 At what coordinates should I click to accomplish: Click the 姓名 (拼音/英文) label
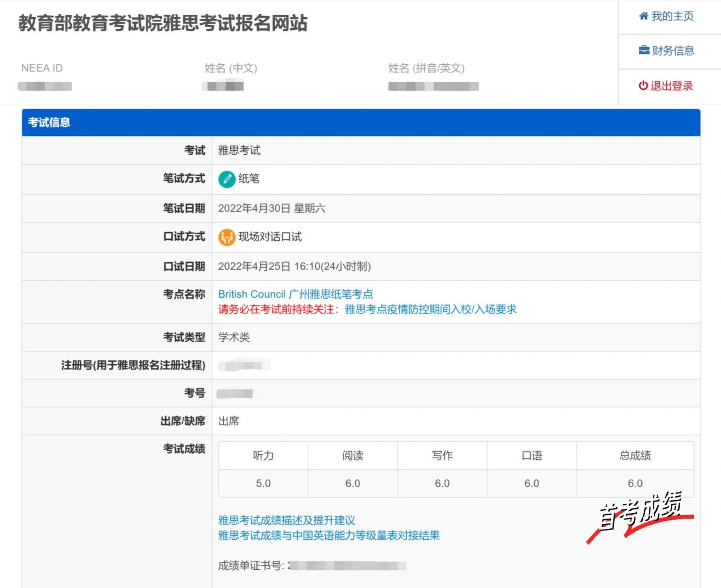[427, 68]
